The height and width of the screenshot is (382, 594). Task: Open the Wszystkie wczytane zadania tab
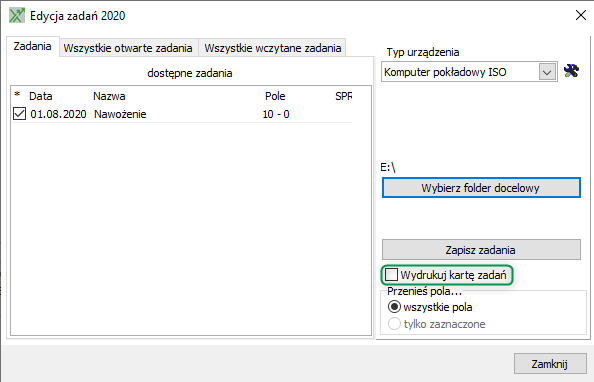point(273,48)
